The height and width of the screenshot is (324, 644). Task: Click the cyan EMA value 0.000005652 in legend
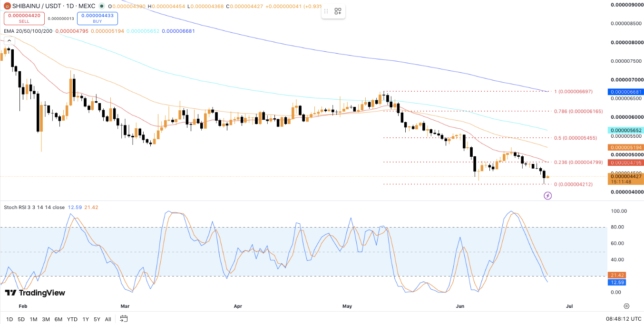click(x=143, y=31)
